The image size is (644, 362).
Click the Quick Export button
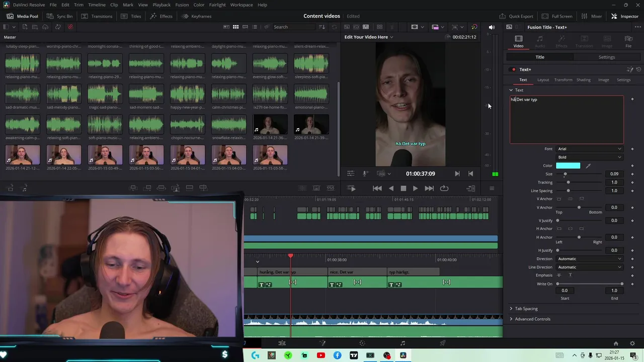516,16
